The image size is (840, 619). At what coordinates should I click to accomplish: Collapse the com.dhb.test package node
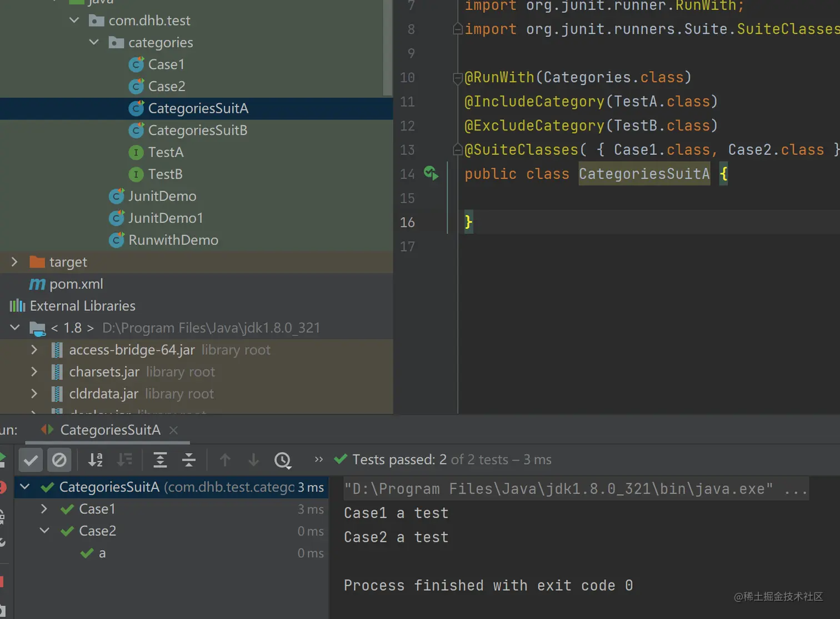[74, 21]
